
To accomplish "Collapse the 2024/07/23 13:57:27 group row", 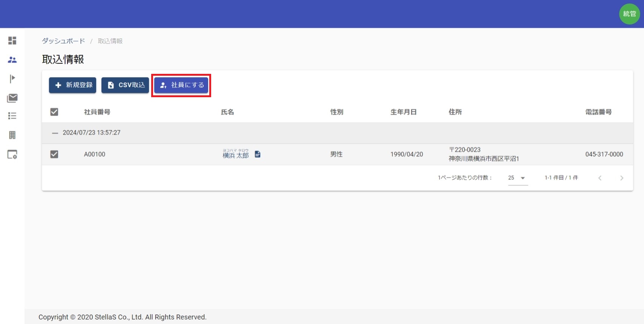I will click(55, 133).
